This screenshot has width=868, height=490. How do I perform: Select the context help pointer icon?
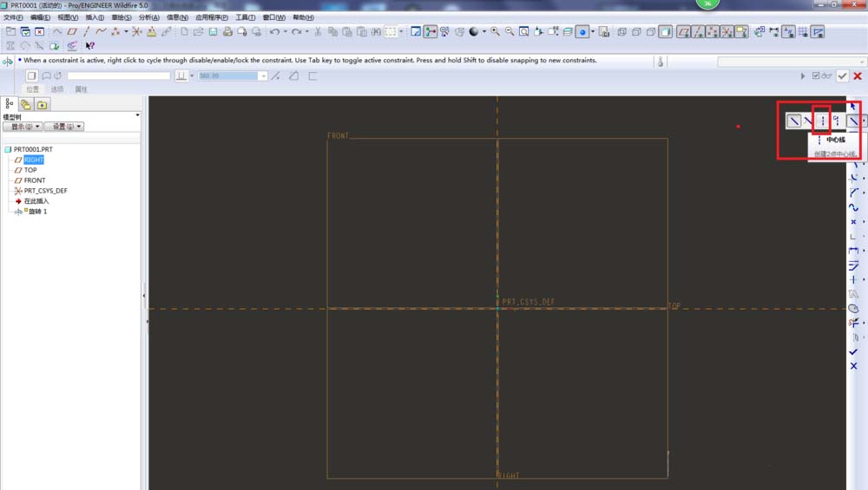[x=89, y=46]
